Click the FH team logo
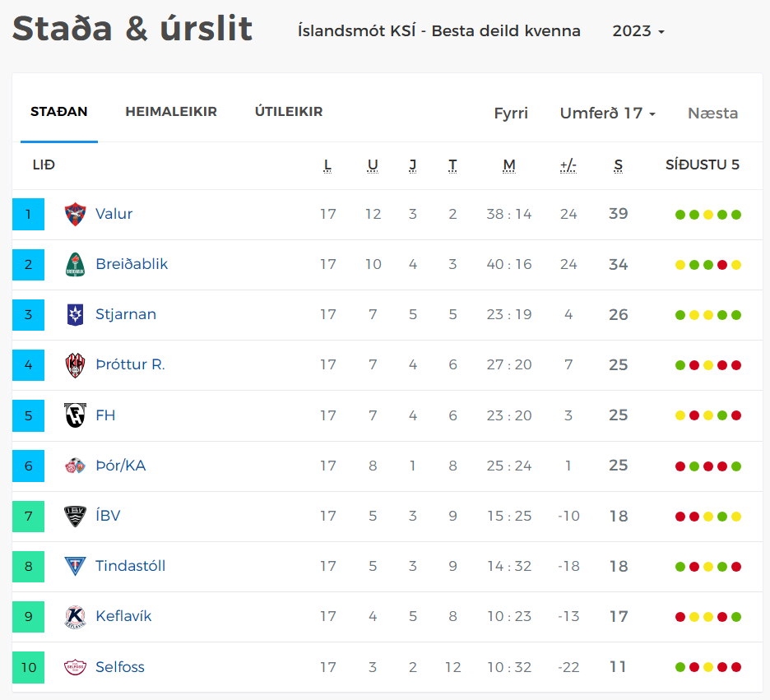The height and width of the screenshot is (700, 770). [x=75, y=415]
